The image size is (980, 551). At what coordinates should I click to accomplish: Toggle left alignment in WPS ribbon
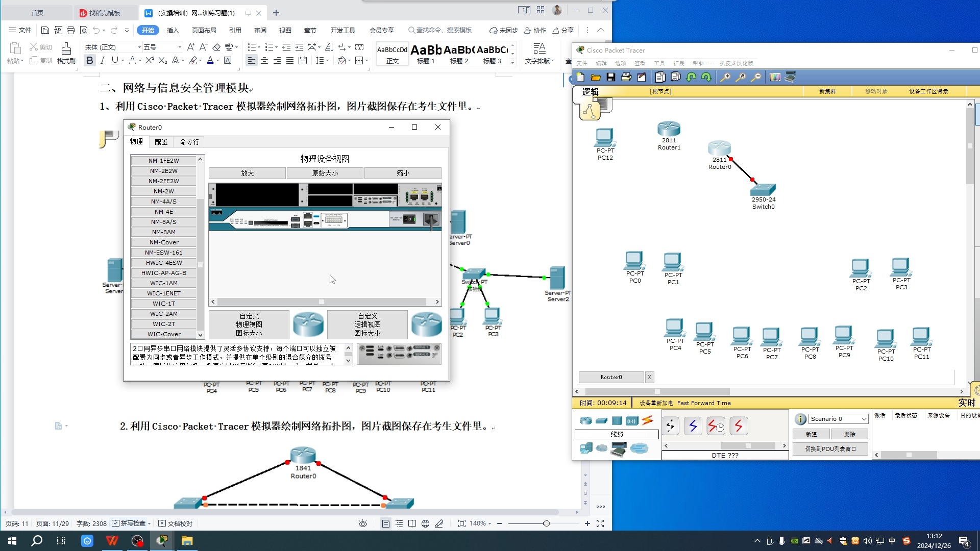252,60
